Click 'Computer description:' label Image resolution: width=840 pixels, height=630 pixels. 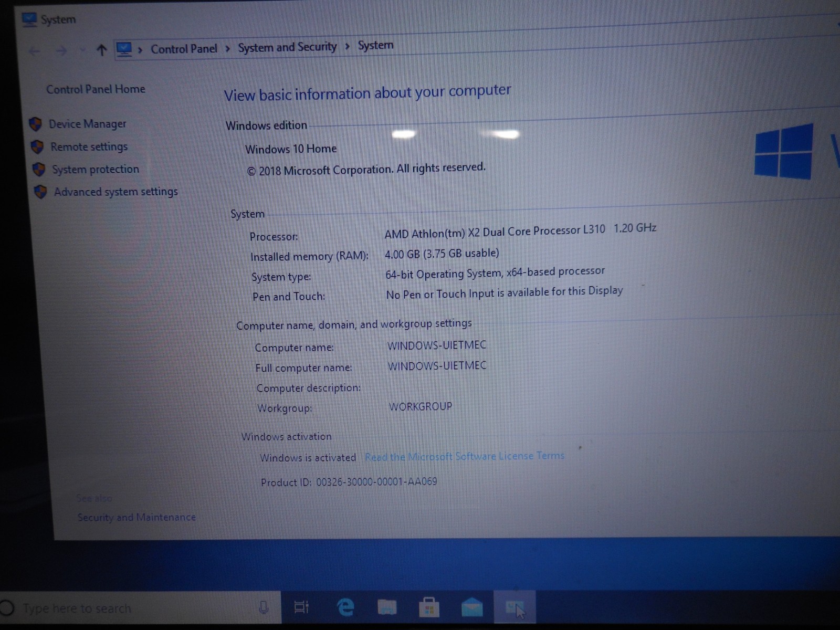309,388
